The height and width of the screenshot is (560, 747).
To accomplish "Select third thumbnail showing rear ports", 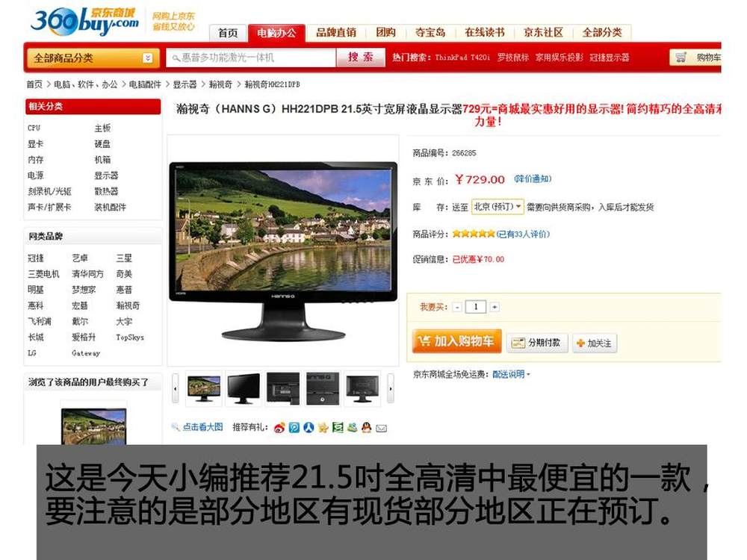I will pyautogui.click(x=283, y=388).
